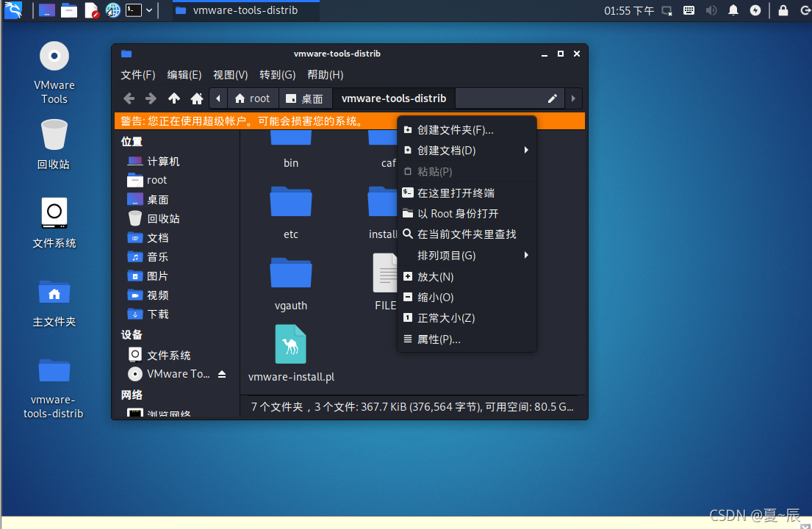This screenshot has width=812, height=529.
Task: Launch the file manager from the panel
Action: point(69,10)
